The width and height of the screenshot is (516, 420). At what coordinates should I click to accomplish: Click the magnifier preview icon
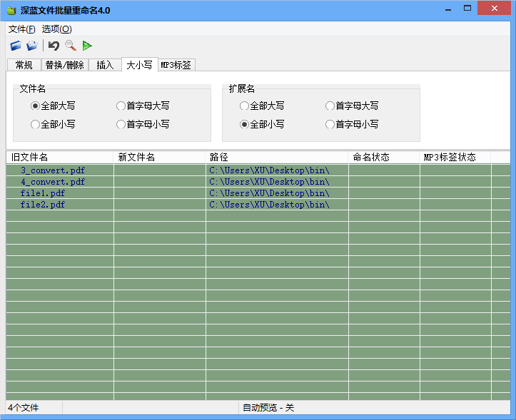[x=70, y=46]
